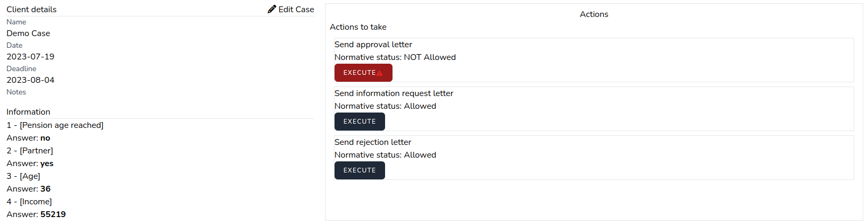Click the warning triangle on the red Execute button

click(379, 73)
